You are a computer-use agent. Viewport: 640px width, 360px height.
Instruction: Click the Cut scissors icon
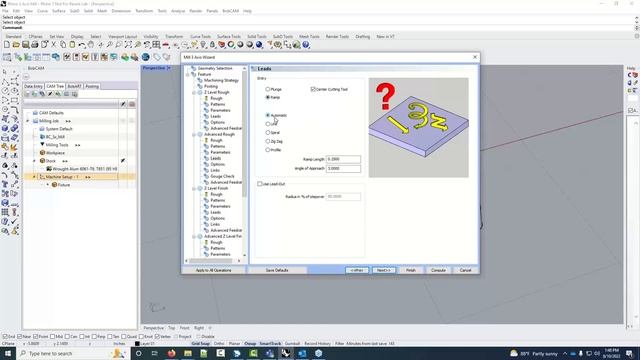coord(53,45)
